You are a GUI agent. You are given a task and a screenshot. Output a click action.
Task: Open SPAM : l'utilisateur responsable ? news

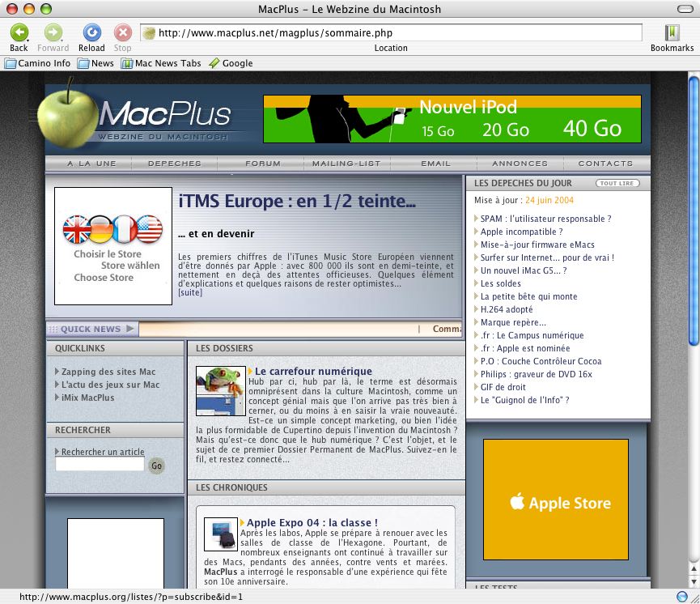(x=546, y=219)
